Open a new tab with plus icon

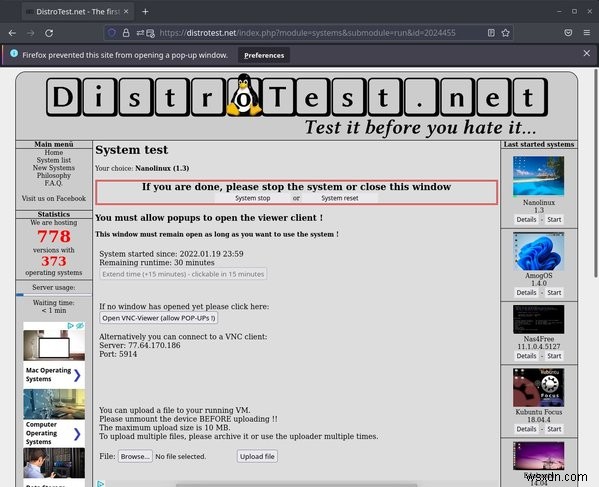click(x=145, y=12)
